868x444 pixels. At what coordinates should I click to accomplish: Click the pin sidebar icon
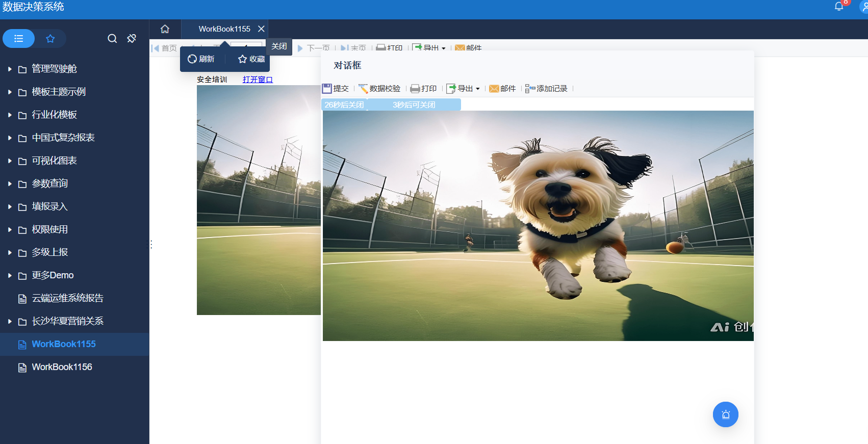[132, 39]
